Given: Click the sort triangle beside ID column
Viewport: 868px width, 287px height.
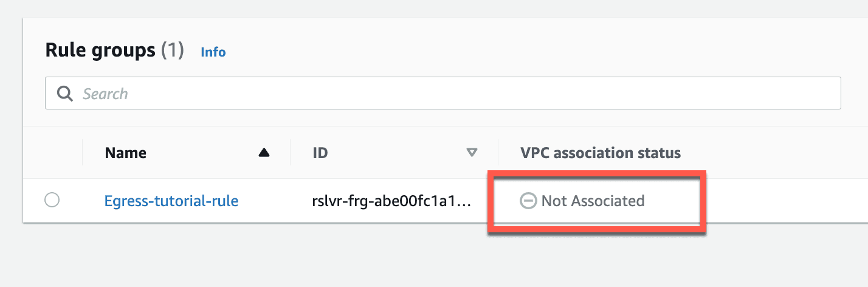Looking at the screenshot, I should tap(472, 153).
